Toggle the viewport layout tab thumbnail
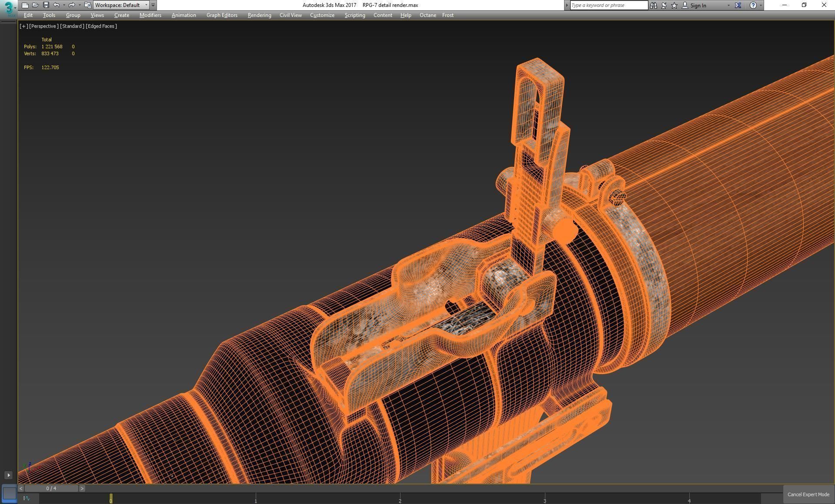 pos(9,493)
